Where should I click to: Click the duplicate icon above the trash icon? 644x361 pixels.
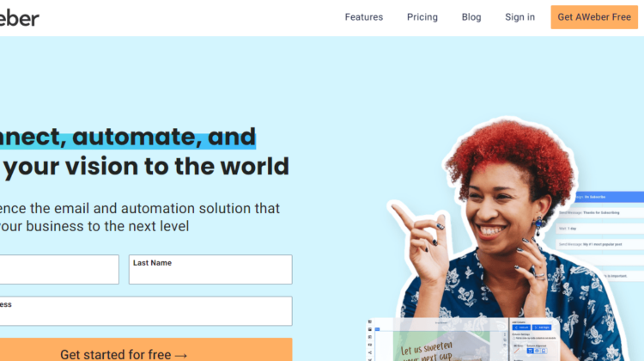point(505,340)
